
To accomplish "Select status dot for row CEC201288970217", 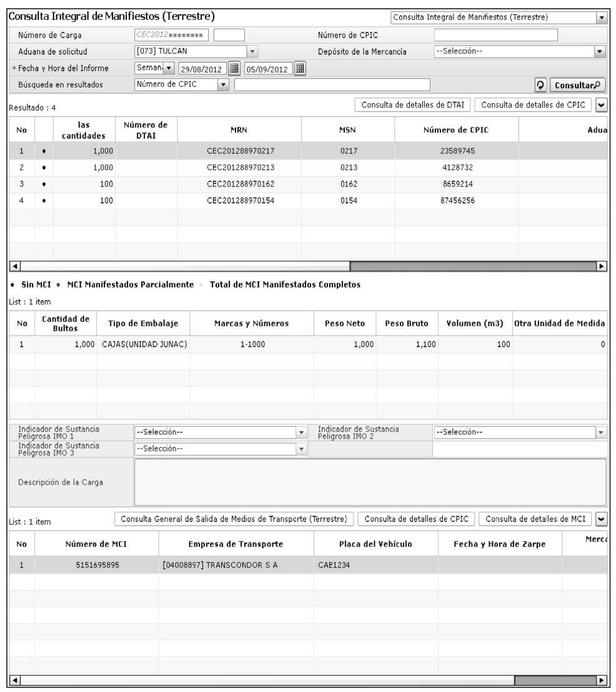I will [44, 151].
